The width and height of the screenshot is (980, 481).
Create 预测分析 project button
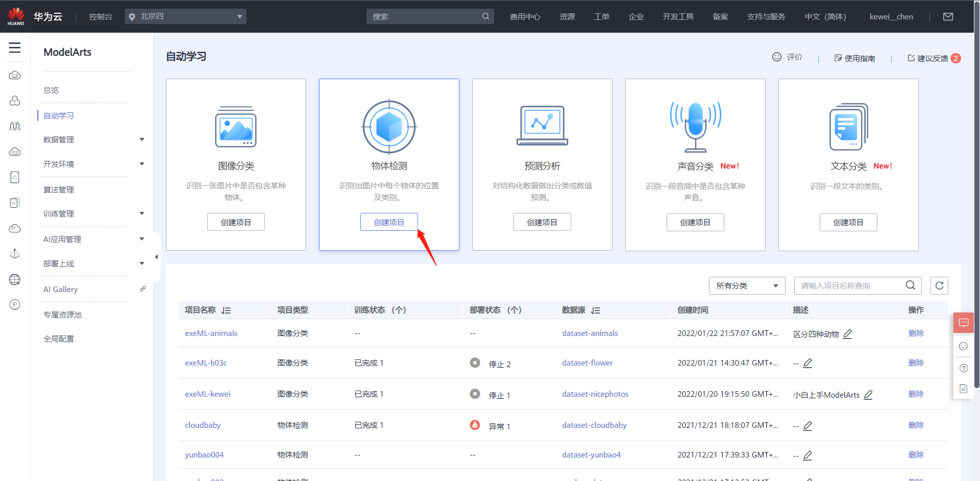[x=542, y=222]
